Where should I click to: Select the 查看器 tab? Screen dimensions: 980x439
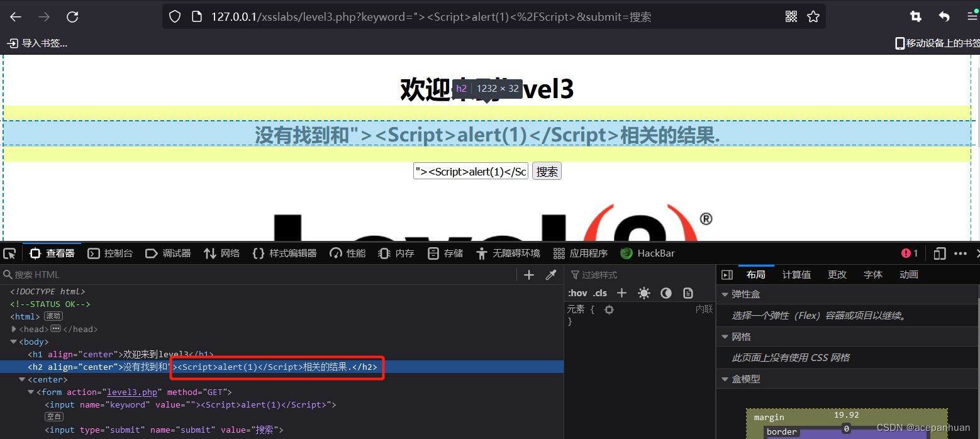pos(53,253)
